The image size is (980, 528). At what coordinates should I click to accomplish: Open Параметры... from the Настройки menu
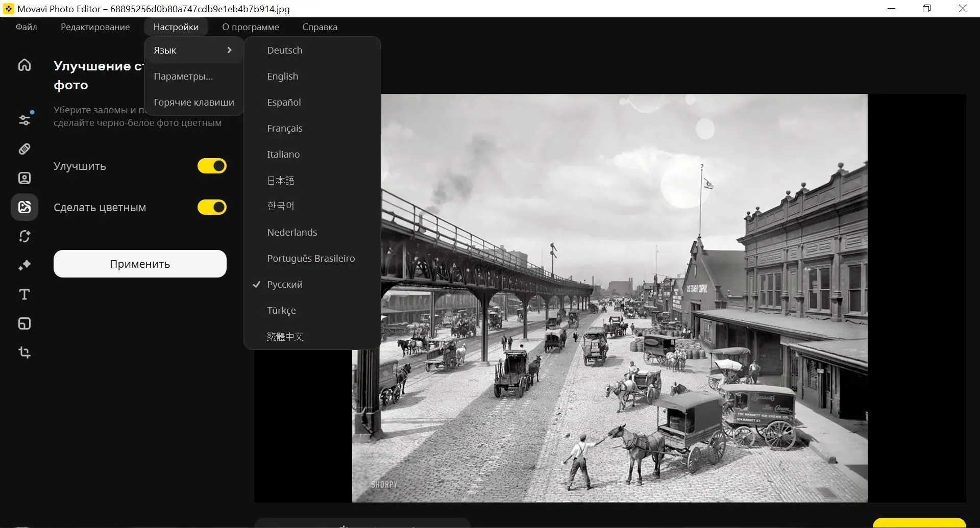click(183, 77)
